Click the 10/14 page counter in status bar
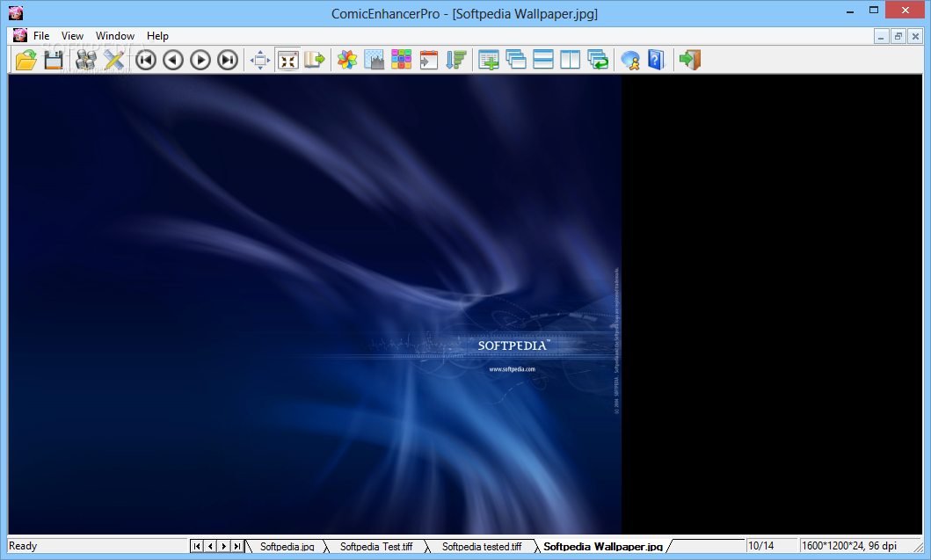 coord(761,546)
